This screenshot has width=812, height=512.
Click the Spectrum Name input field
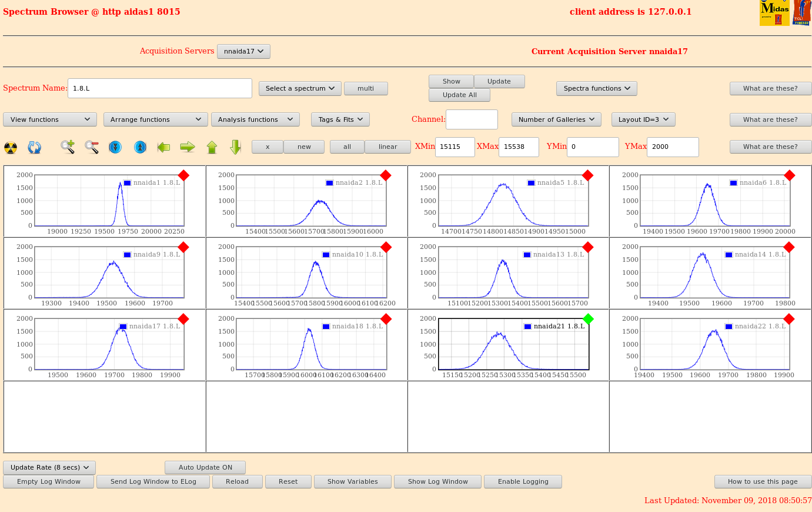point(159,88)
